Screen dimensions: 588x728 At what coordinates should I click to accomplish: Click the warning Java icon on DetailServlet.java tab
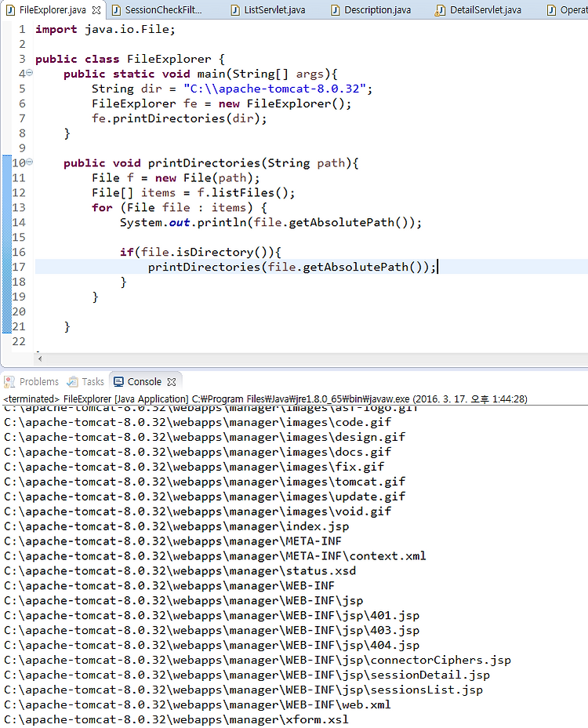coord(440,10)
